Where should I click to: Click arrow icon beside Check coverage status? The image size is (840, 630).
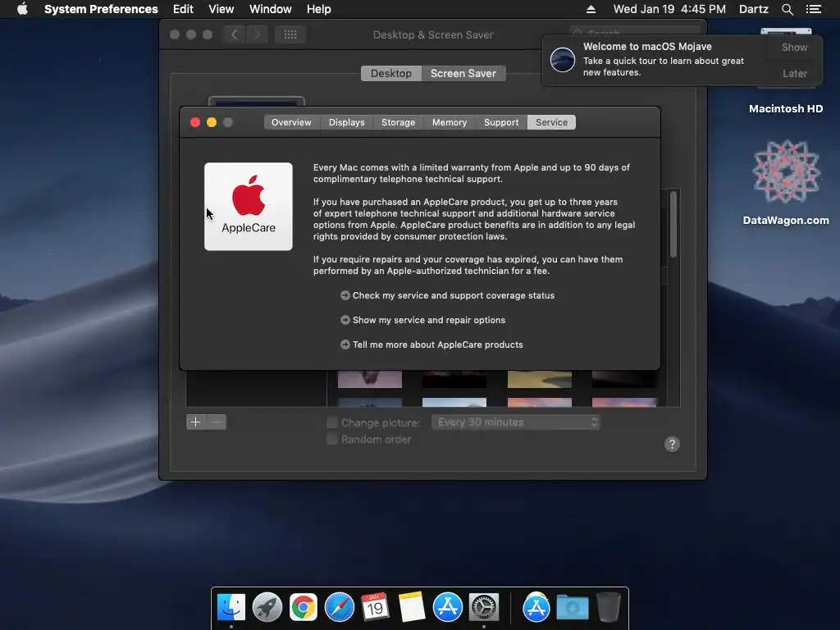pyautogui.click(x=345, y=295)
